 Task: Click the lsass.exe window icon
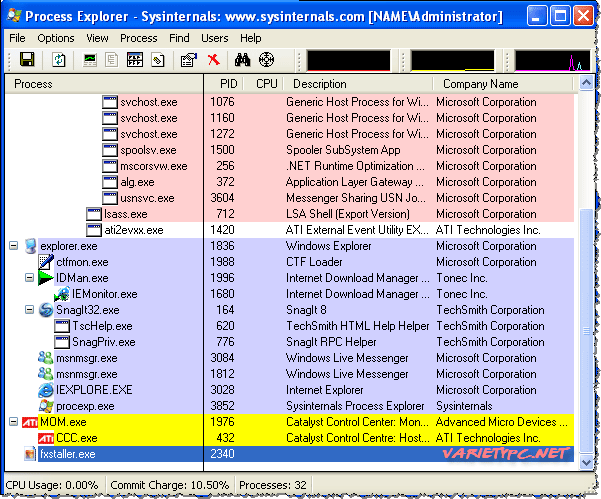pyautogui.click(x=94, y=214)
